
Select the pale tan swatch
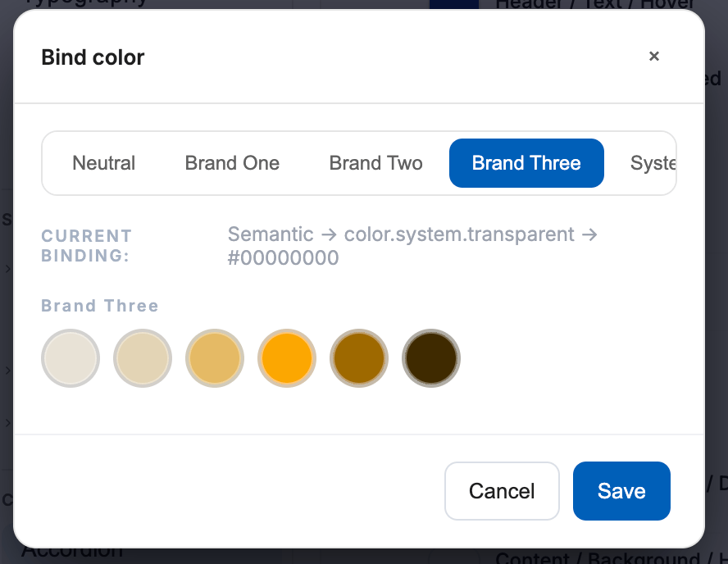142,358
